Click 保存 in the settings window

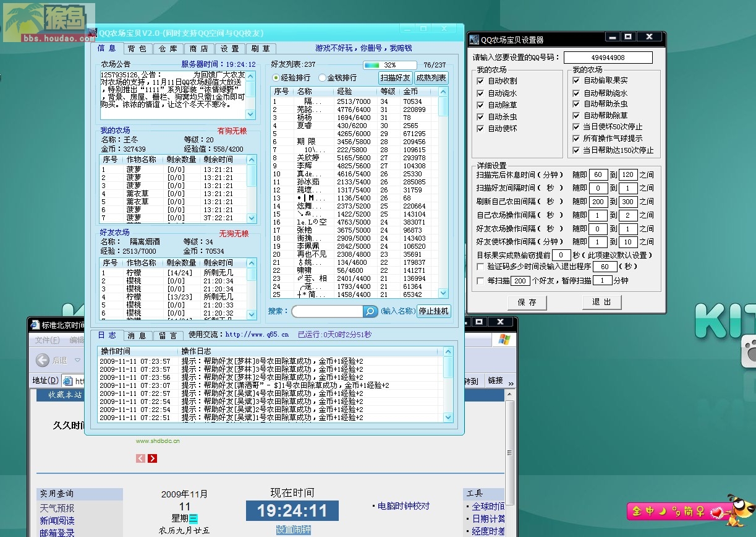coord(527,303)
